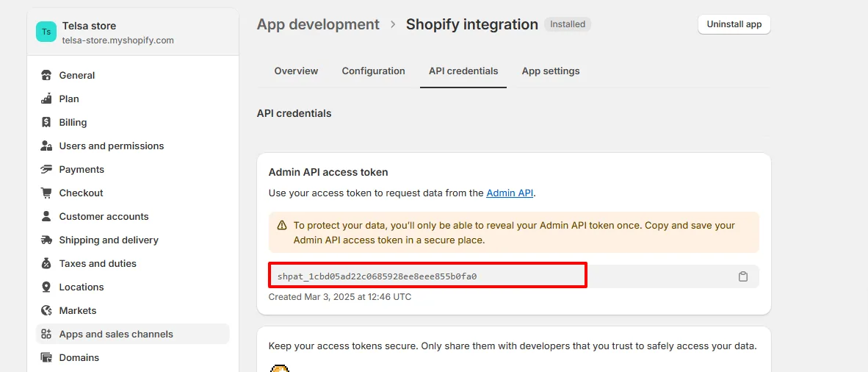Click the Markets globe icon

[x=46, y=311]
